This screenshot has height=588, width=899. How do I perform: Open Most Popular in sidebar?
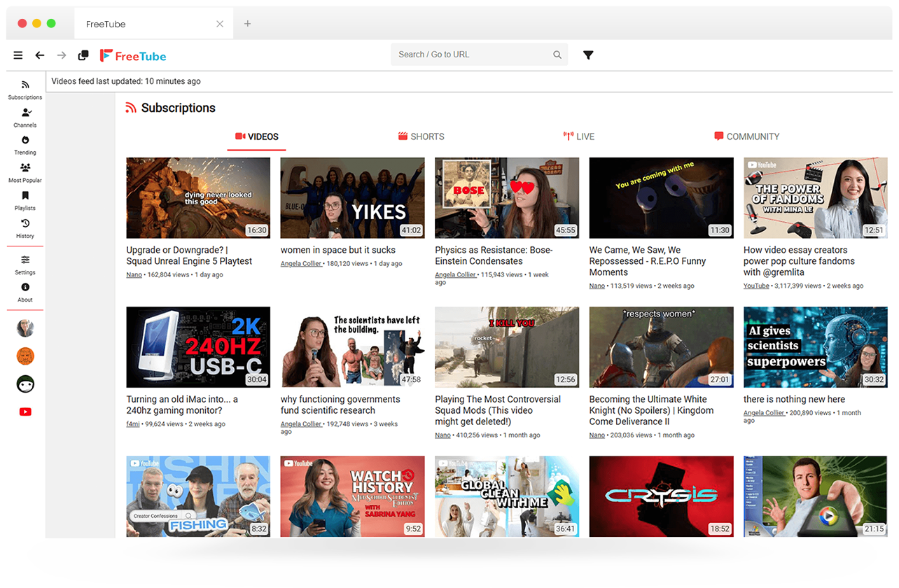[25, 172]
